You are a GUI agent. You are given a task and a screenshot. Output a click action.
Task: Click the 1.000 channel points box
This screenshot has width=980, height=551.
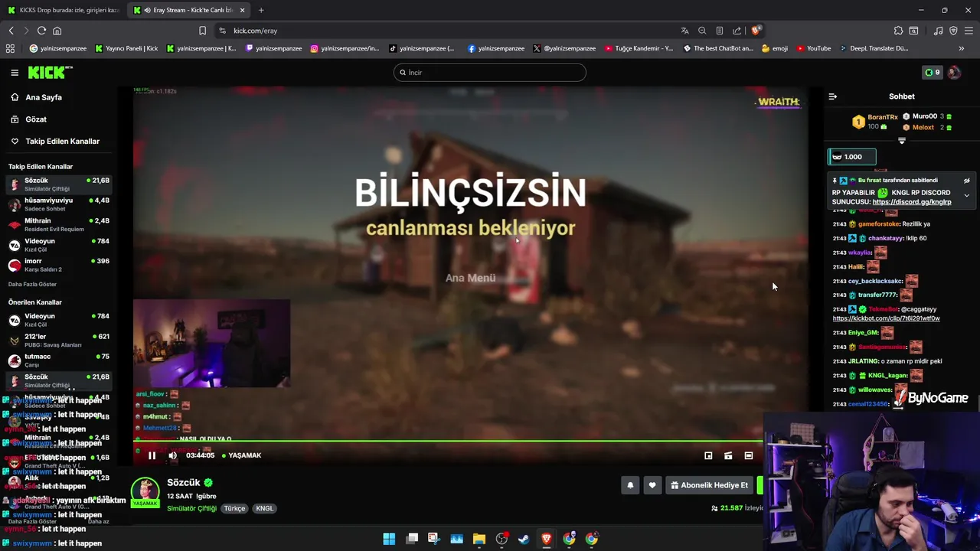pos(851,157)
